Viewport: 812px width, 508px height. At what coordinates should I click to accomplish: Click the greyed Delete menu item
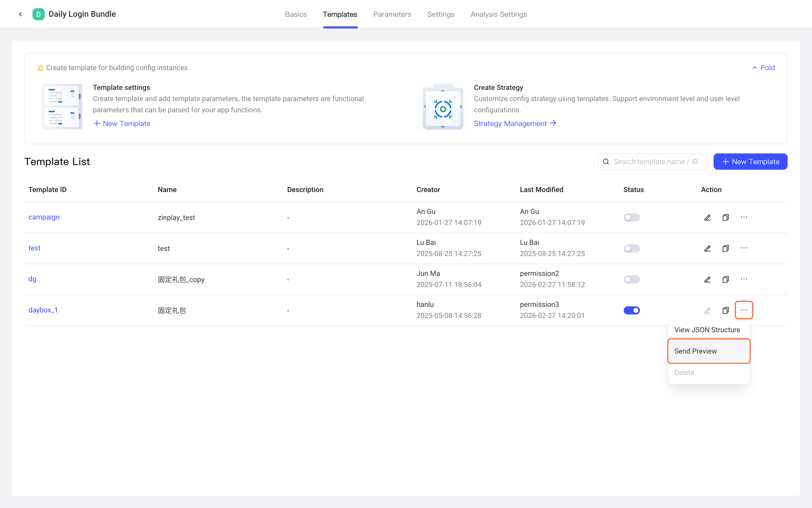[x=709, y=372]
